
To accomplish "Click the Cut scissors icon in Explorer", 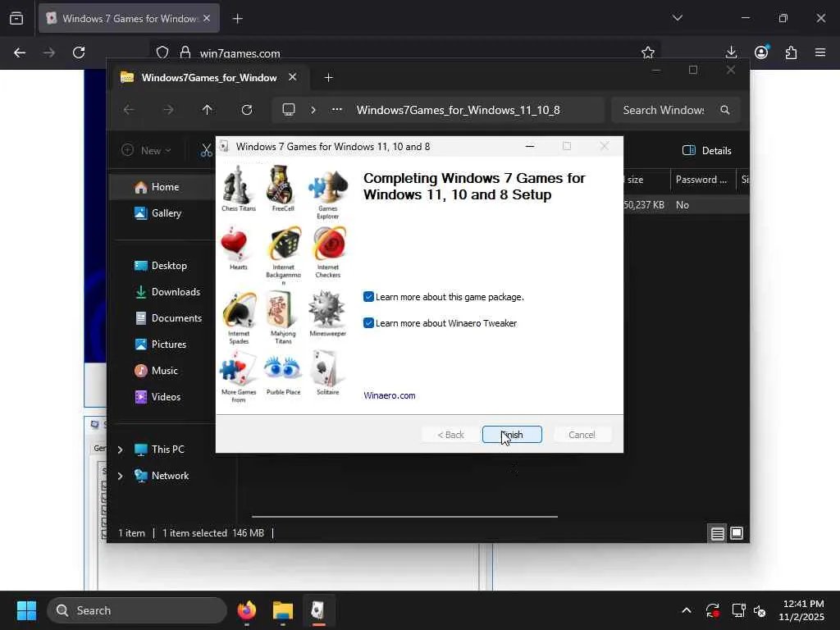I will pyautogui.click(x=206, y=151).
